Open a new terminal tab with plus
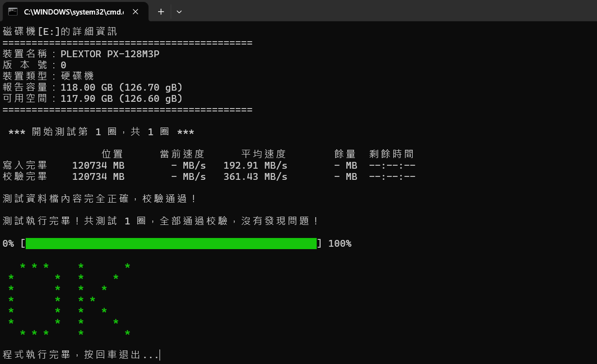This screenshot has width=597, height=364. pyautogui.click(x=161, y=12)
